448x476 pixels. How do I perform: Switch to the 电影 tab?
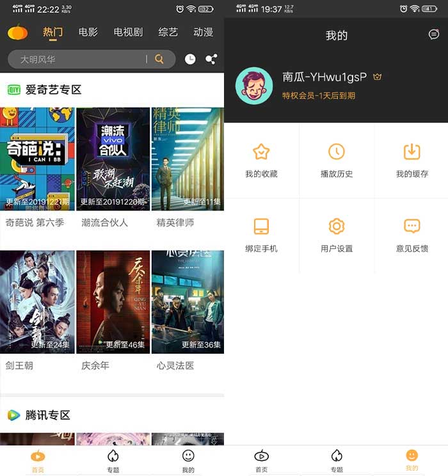click(88, 32)
